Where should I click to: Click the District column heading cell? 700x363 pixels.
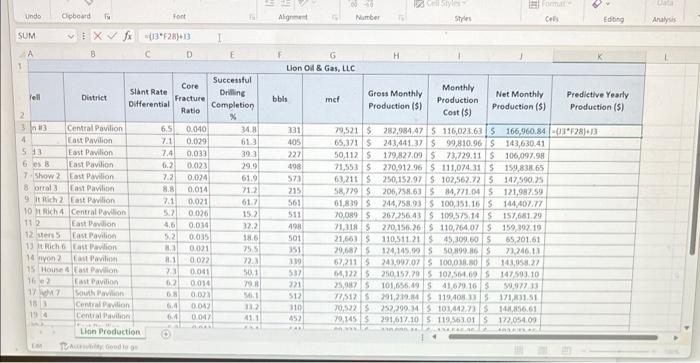(x=94, y=97)
